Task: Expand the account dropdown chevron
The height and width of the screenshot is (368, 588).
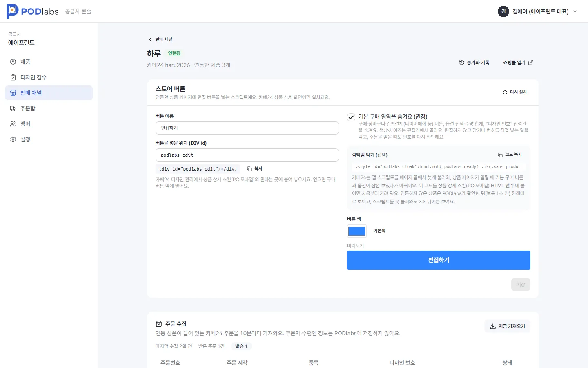Action: (x=575, y=11)
